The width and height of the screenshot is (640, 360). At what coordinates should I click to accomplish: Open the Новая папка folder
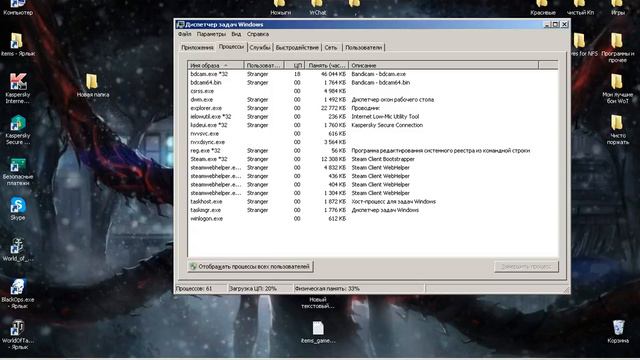93,82
